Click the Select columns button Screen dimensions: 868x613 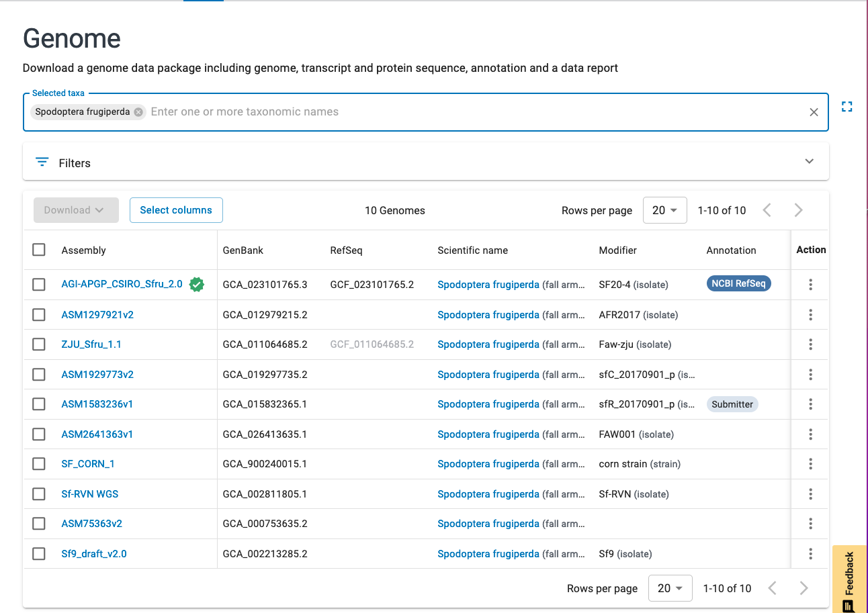[176, 210]
